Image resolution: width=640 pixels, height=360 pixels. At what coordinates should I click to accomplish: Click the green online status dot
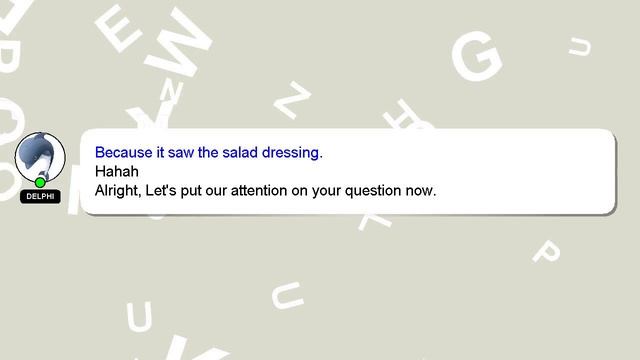click(40, 182)
